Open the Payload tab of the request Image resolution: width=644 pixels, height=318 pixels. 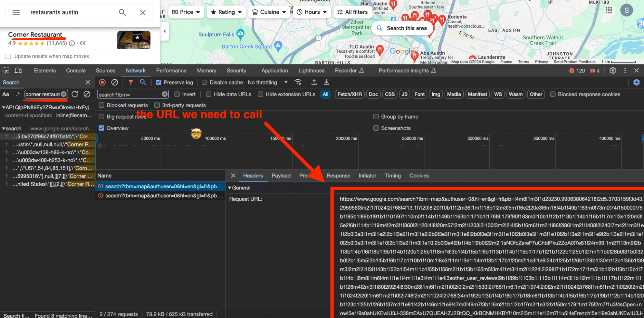point(281,176)
